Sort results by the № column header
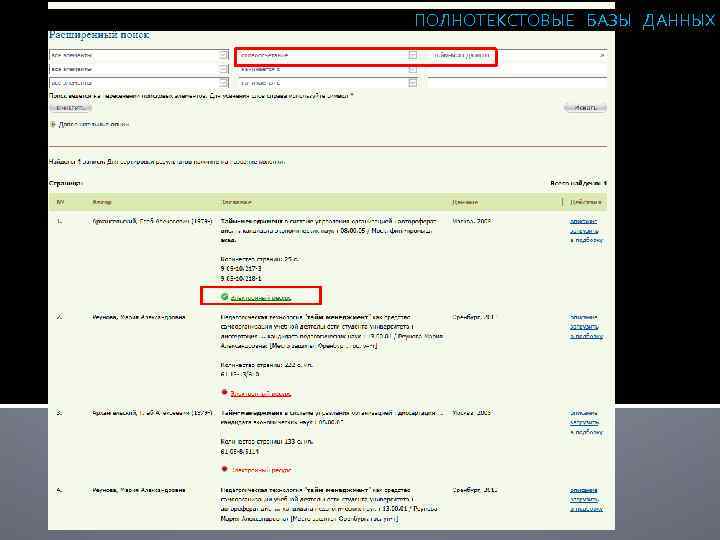This screenshot has height=540, width=720. [x=60, y=202]
